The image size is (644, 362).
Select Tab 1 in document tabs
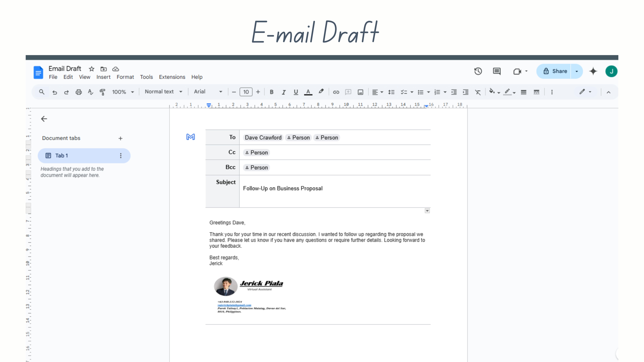pos(84,156)
